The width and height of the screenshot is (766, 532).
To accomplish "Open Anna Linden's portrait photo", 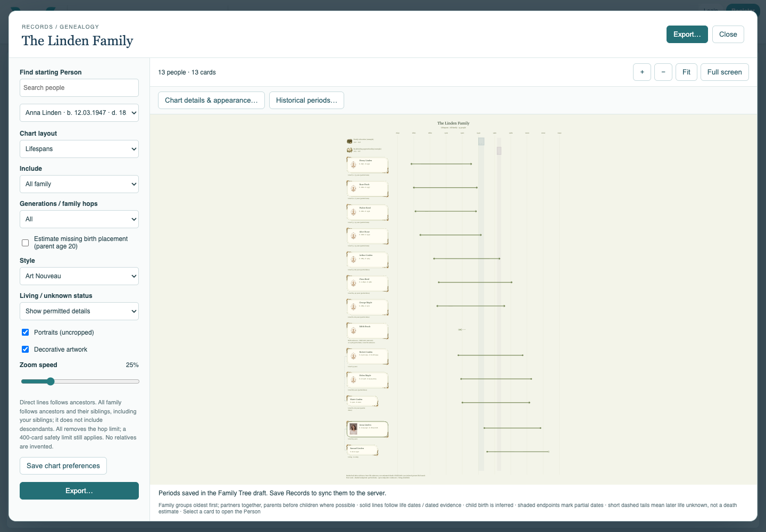I will pos(353,429).
